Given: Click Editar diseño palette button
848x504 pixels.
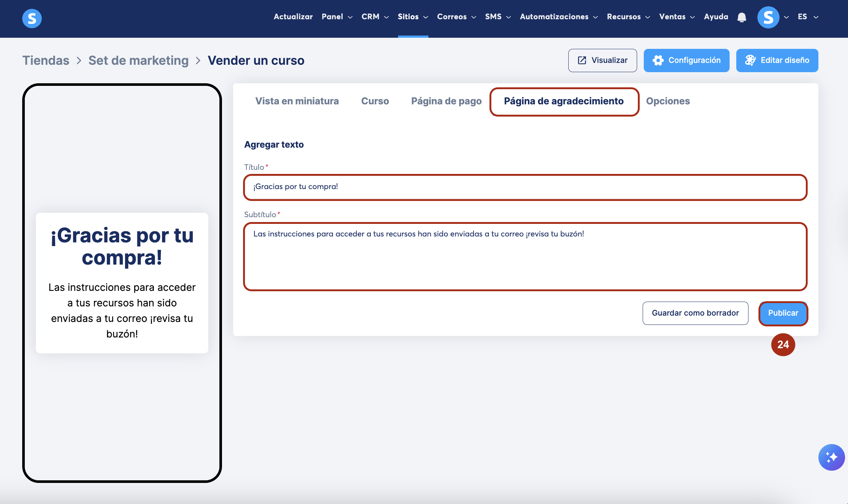Looking at the screenshot, I should 777,60.
